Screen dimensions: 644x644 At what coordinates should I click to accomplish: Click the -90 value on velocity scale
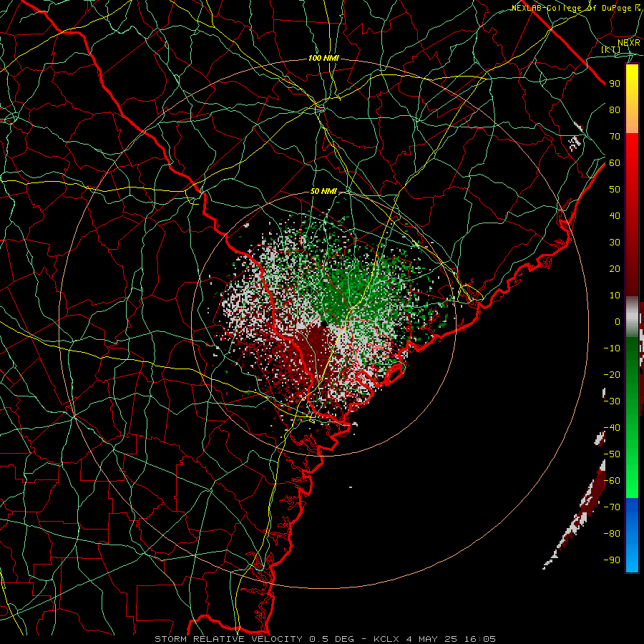click(x=612, y=560)
